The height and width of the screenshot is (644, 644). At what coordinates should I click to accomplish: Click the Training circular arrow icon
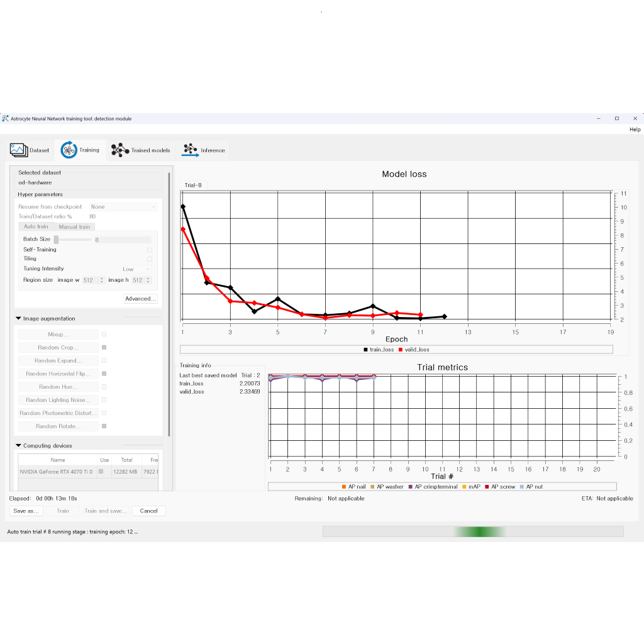coord(69,150)
